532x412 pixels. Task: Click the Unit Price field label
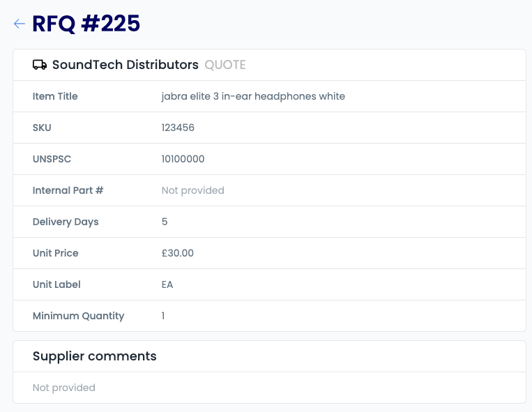[55, 253]
